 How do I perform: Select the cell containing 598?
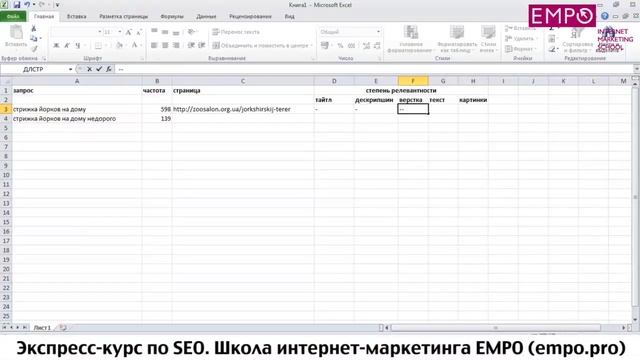(157, 109)
